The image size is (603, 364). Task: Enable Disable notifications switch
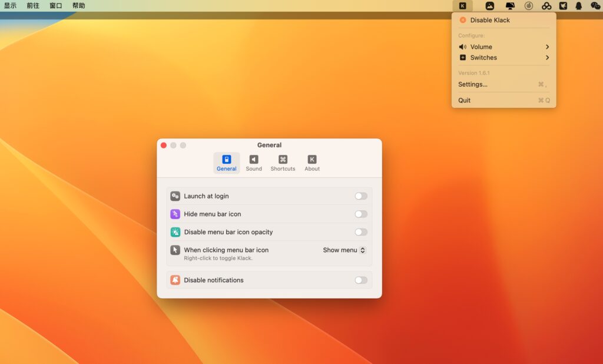361,280
